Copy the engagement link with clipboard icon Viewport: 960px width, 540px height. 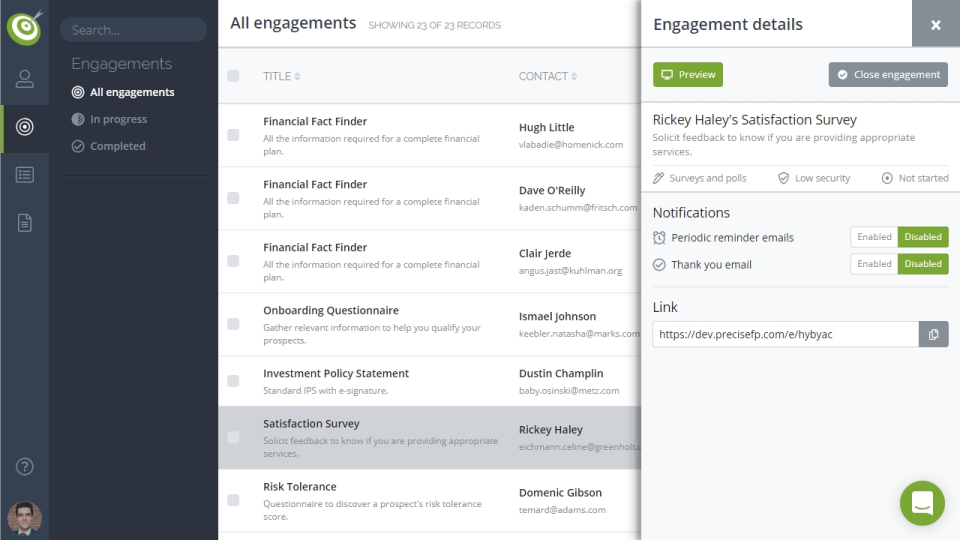(933, 334)
